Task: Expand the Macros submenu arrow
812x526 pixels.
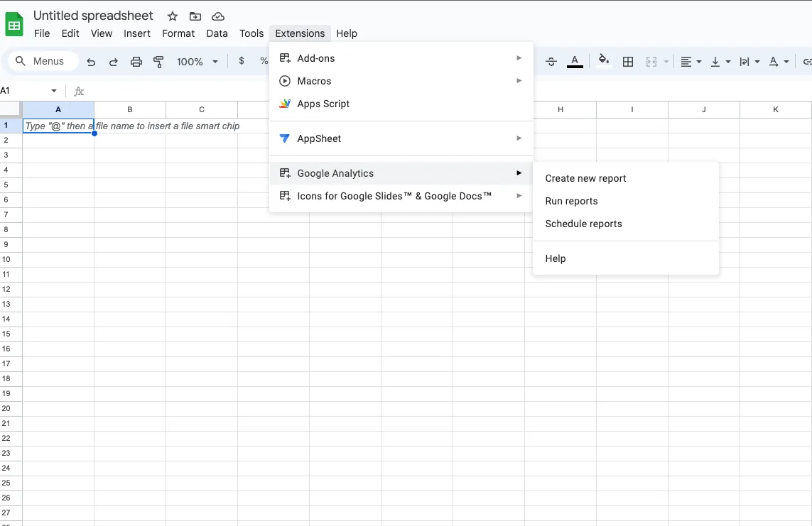Action: click(x=519, y=81)
